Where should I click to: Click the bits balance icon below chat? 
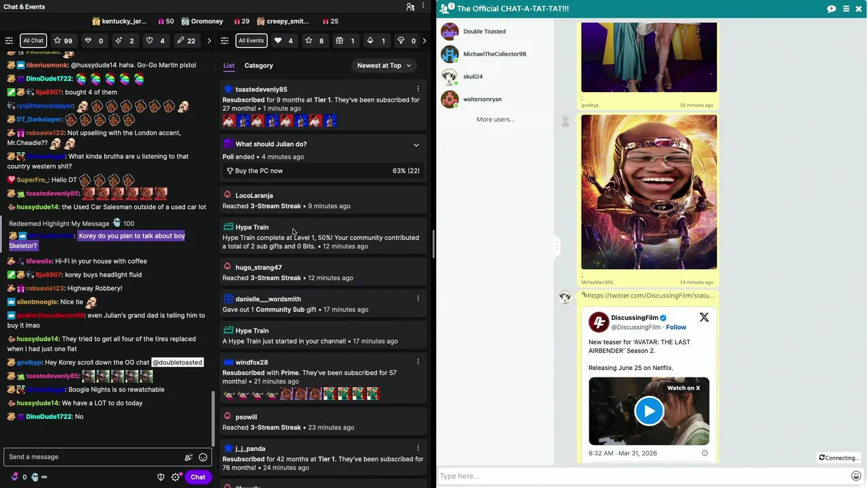coord(15,477)
